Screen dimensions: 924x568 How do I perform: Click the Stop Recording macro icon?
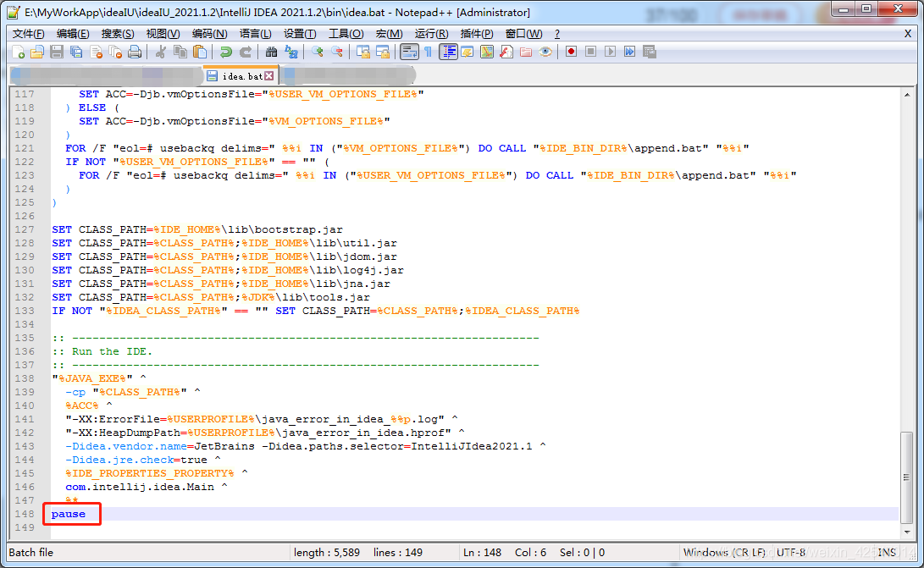click(x=590, y=52)
